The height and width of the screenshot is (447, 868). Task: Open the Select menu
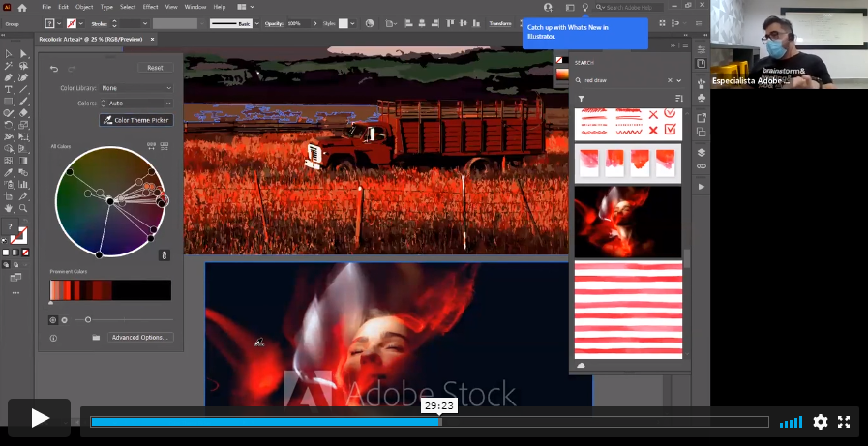[x=128, y=7]
